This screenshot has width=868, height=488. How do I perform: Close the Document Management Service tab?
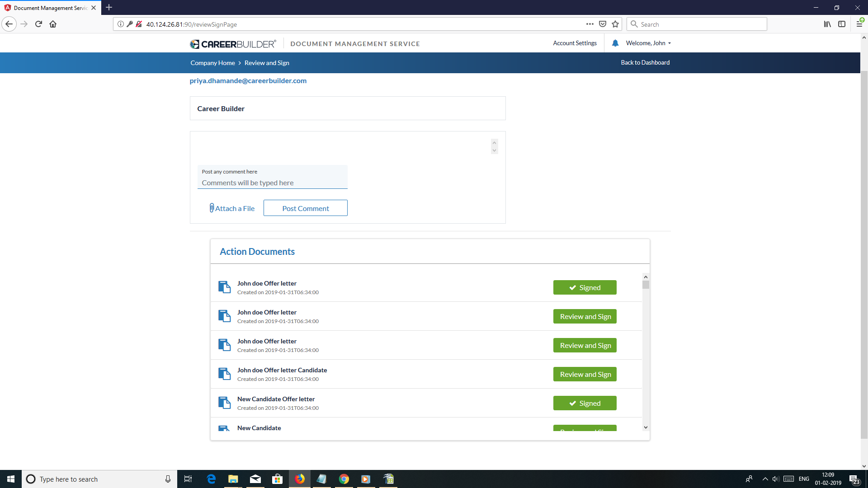(94, 8)
